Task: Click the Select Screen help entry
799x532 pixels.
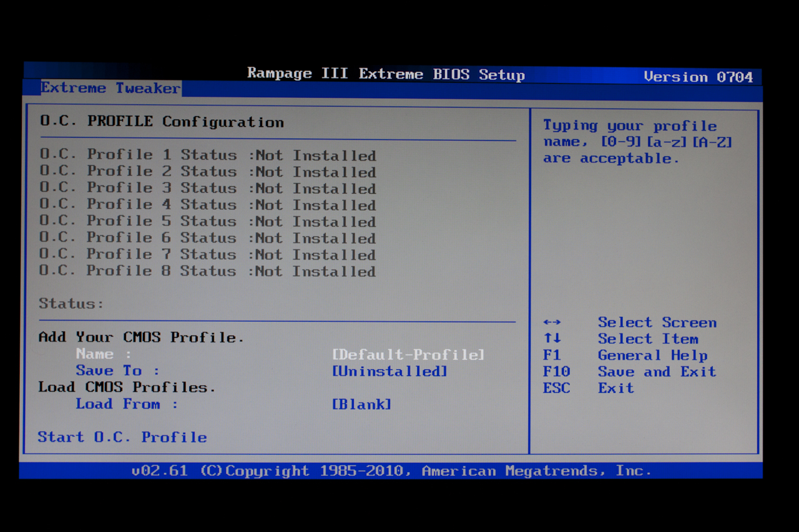Action: 630,322
